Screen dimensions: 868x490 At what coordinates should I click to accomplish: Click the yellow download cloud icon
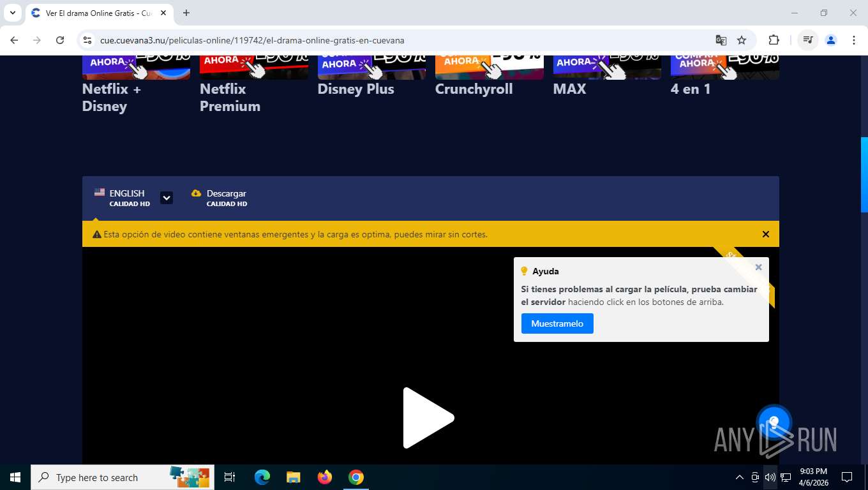[197, 193]
